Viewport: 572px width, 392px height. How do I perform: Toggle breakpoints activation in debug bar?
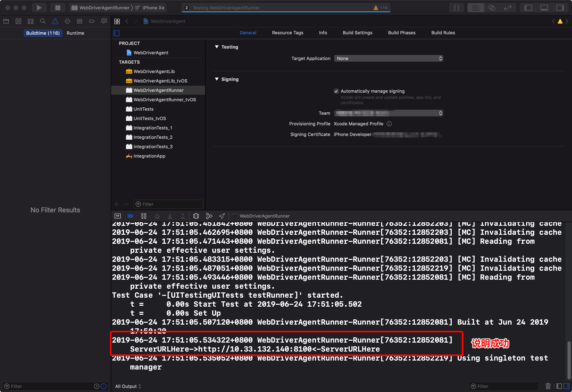coord(131,216)
